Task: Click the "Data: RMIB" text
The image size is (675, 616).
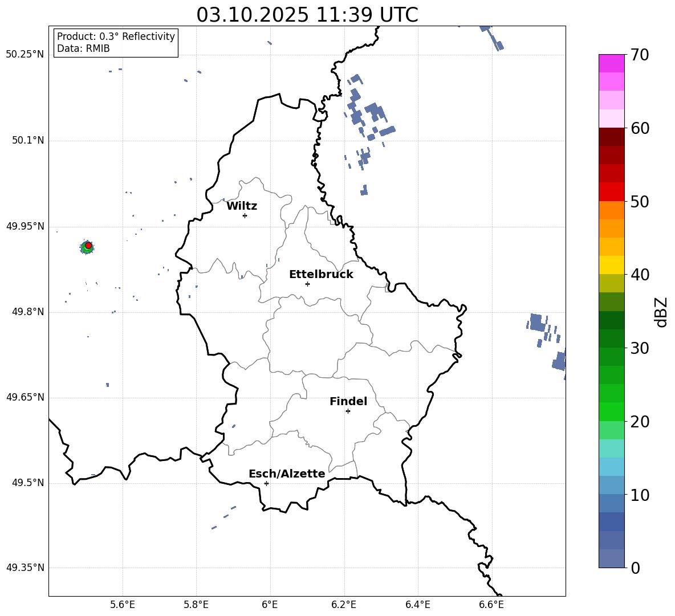Action: pos(83,48)
